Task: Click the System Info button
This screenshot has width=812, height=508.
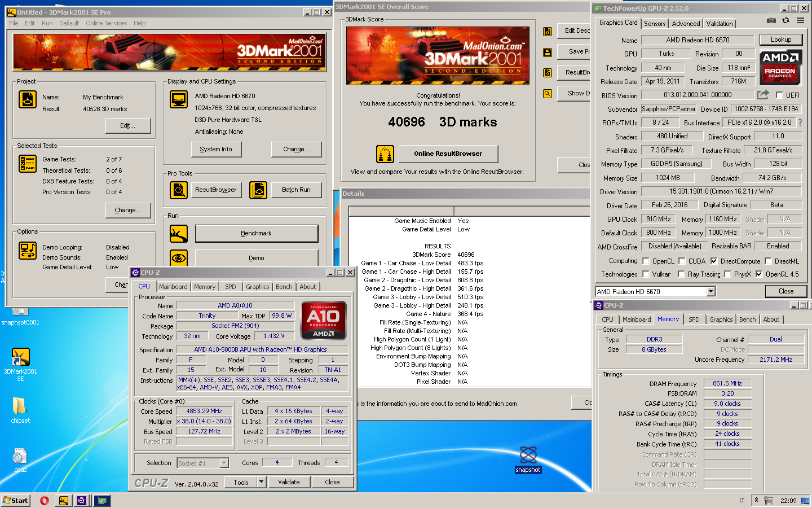Action: [x=216, y=149]
